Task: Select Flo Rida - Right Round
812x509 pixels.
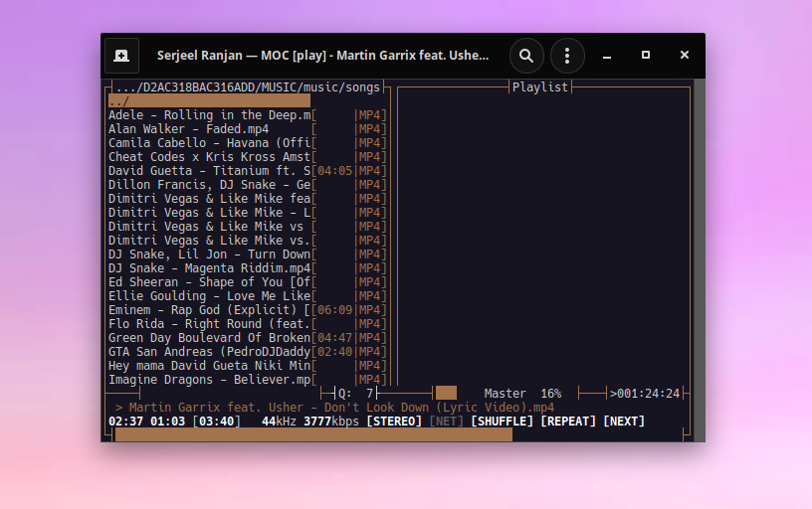Action: pyautogui.click(x=209, y=324)
